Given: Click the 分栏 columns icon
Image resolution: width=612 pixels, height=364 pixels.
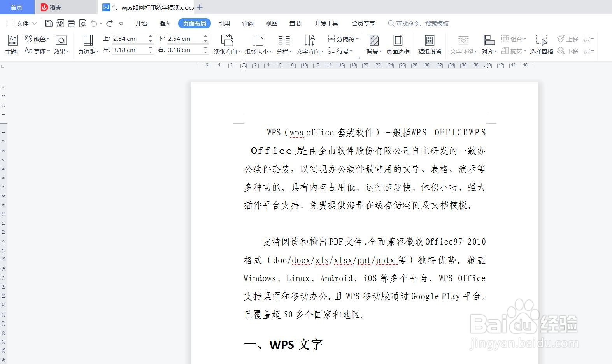Looking at the screenshot, I should [284, 40].
